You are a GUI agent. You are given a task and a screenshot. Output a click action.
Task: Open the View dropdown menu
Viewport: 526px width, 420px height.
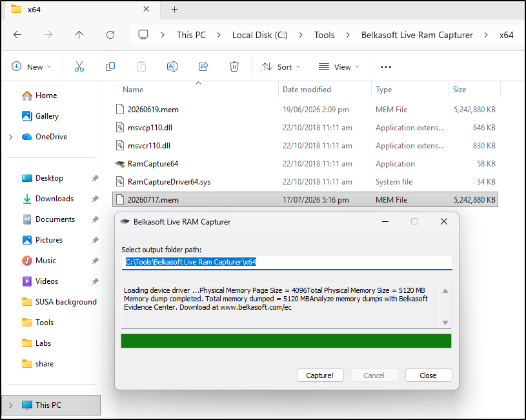pos(338,66)
